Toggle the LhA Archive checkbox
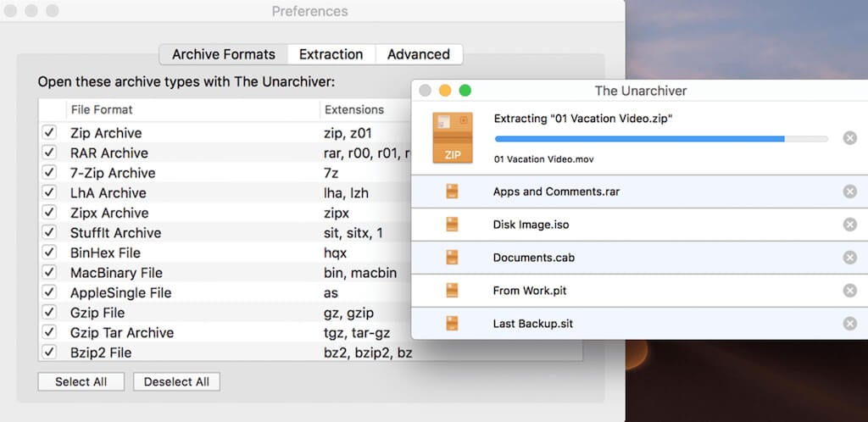 point(49,192)
